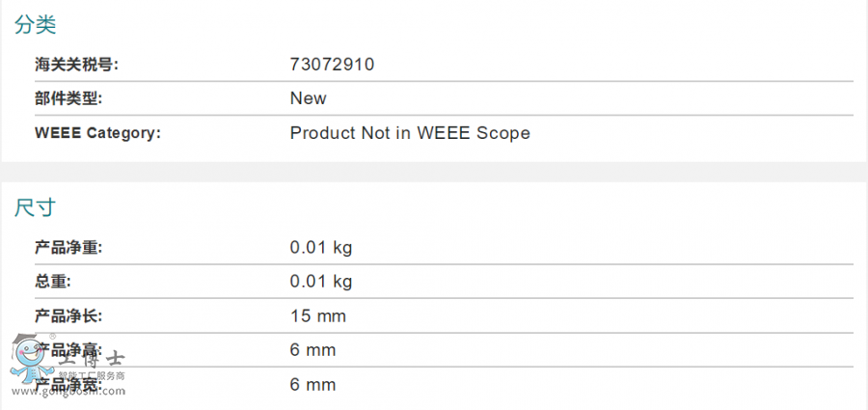
Task: Select the 6 mm value beside 产品净宽
Action: (x=313, y=385)
